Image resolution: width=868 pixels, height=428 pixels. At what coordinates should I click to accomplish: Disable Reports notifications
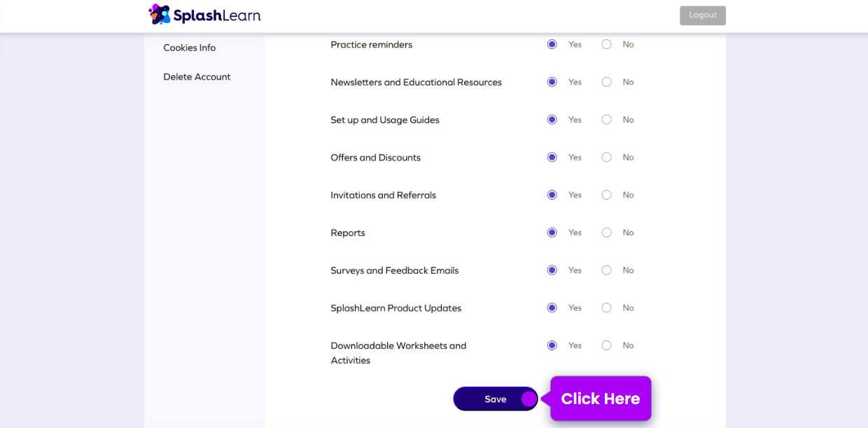point(606,232)
